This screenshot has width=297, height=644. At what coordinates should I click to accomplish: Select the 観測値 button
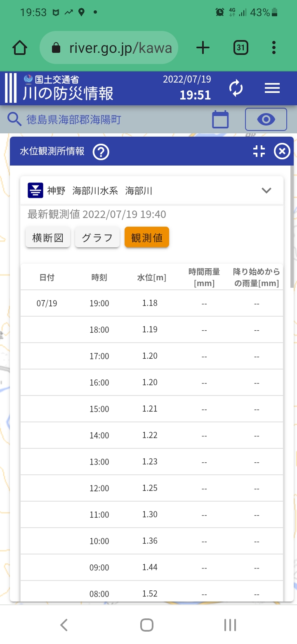click(x=147, y=238)
